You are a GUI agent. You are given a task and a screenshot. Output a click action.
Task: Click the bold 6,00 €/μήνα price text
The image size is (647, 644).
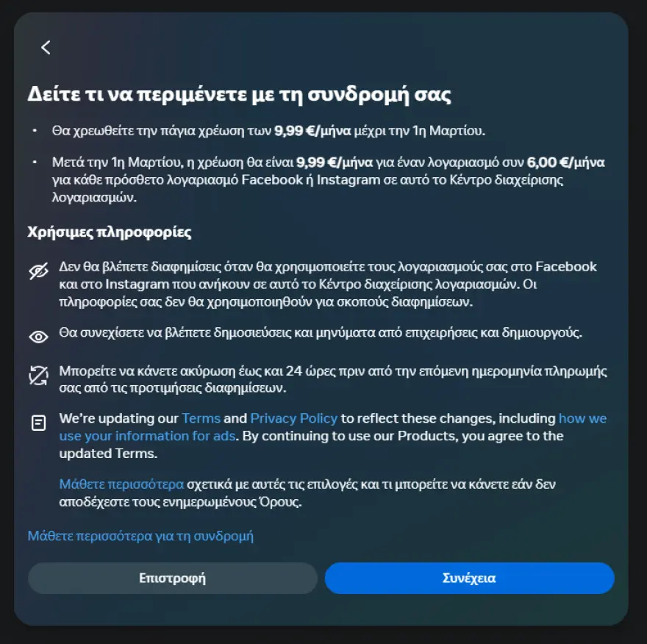[x=565, y=162]
